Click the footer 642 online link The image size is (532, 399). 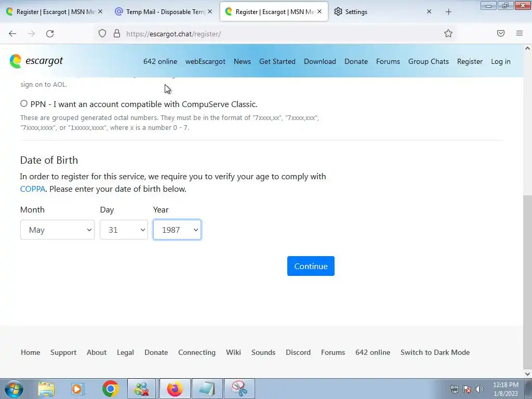pyautogui.click(x=373, y=352)
